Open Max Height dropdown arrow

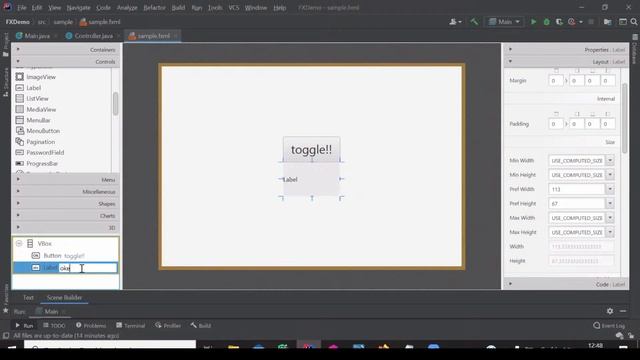coord(610,232)
